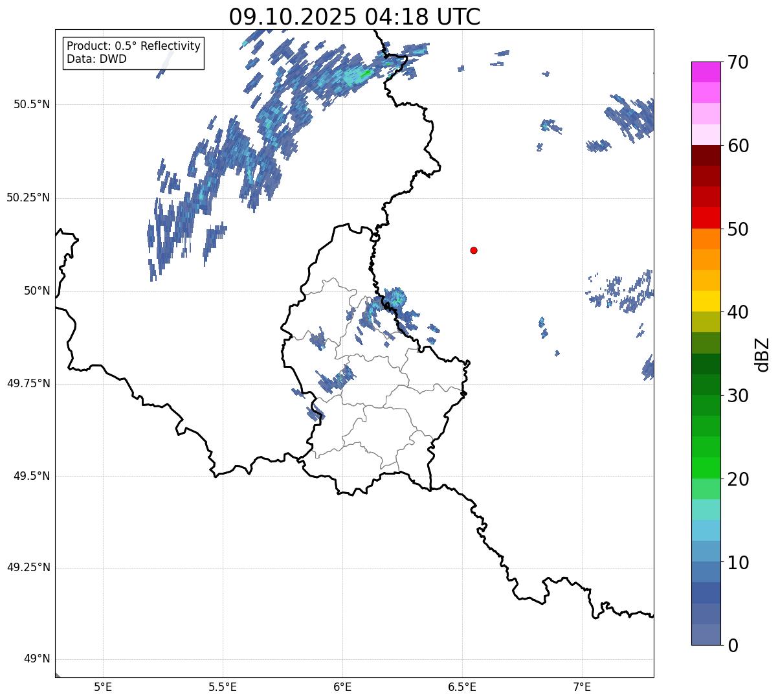
Task: Click the 7°E longitude label
Action: [582, 687]
